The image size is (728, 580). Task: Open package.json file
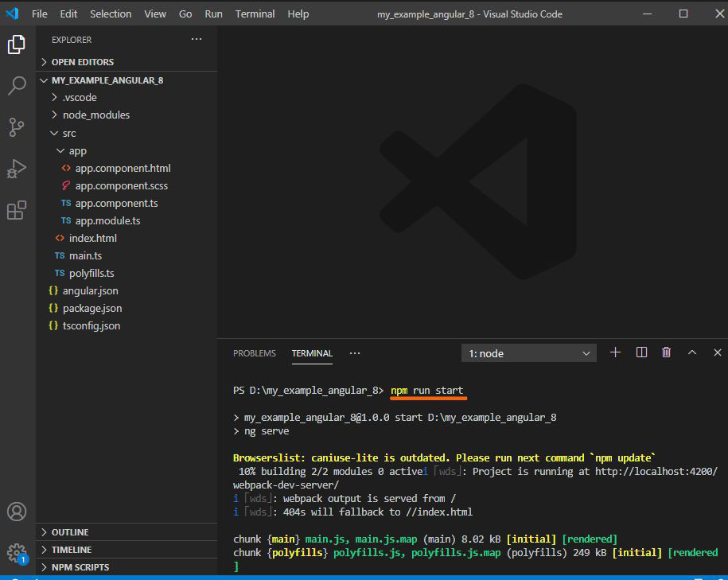tap(92, 308)
